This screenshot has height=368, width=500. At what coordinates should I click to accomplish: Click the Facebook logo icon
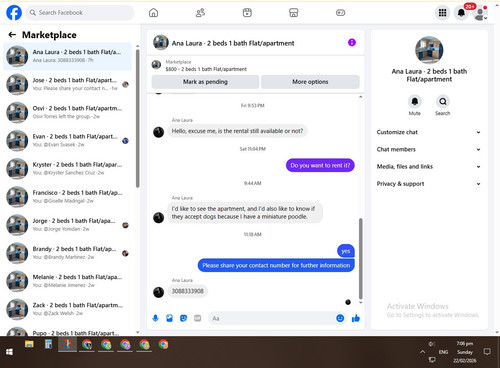tap(14, 13)
